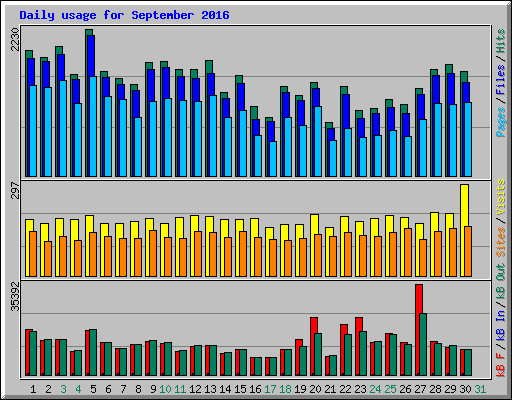Click day label 23 on x-axis
512x400 pixels.
tap(360, 389)
